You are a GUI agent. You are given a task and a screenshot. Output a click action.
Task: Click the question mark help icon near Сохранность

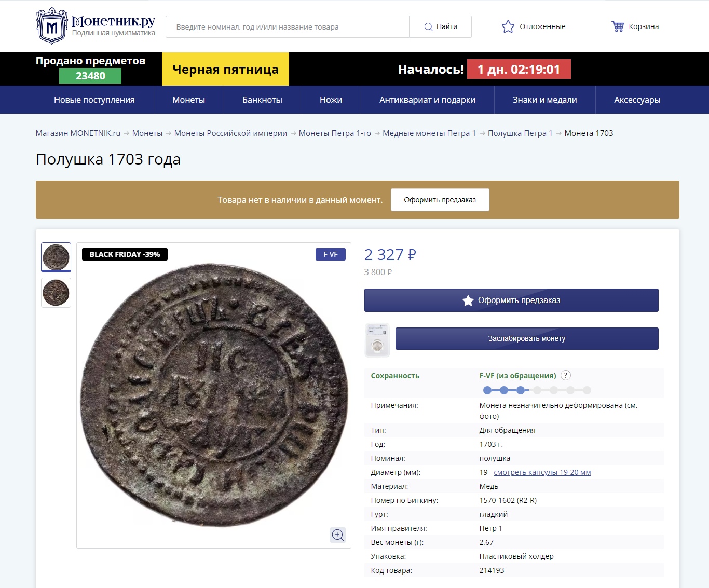(x=566, y=375)
